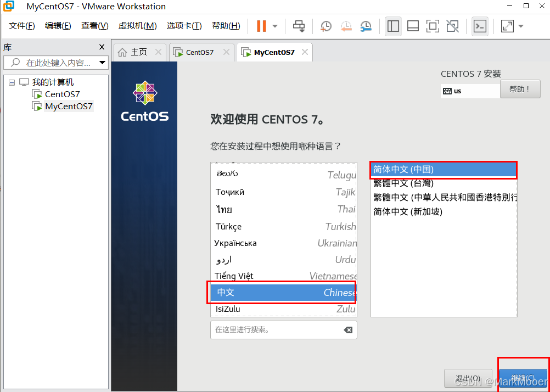The width and height of the screenshot is (550, 392).
Task: Clear the language search with backspace icon
Action: coord(347,330)
